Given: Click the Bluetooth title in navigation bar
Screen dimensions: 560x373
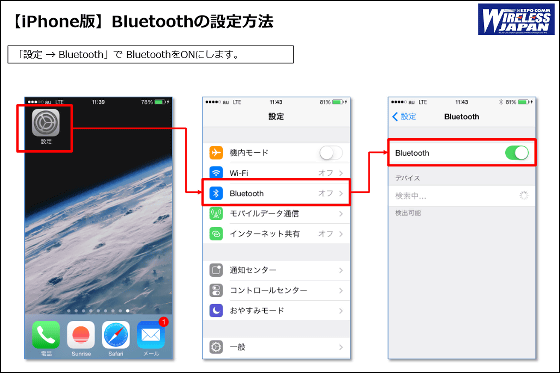Looking at the screenshot, I should coord(462,116).
